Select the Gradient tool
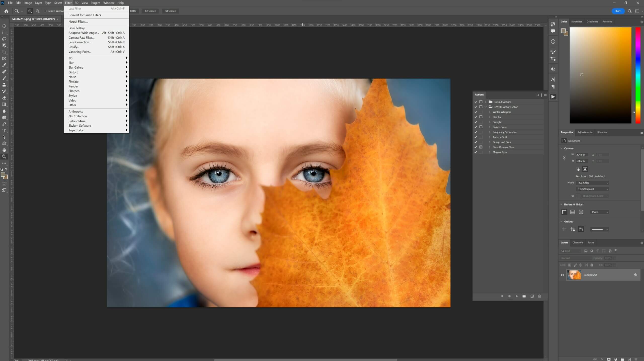This screenshot has width=644, height=361. (4, 104)
